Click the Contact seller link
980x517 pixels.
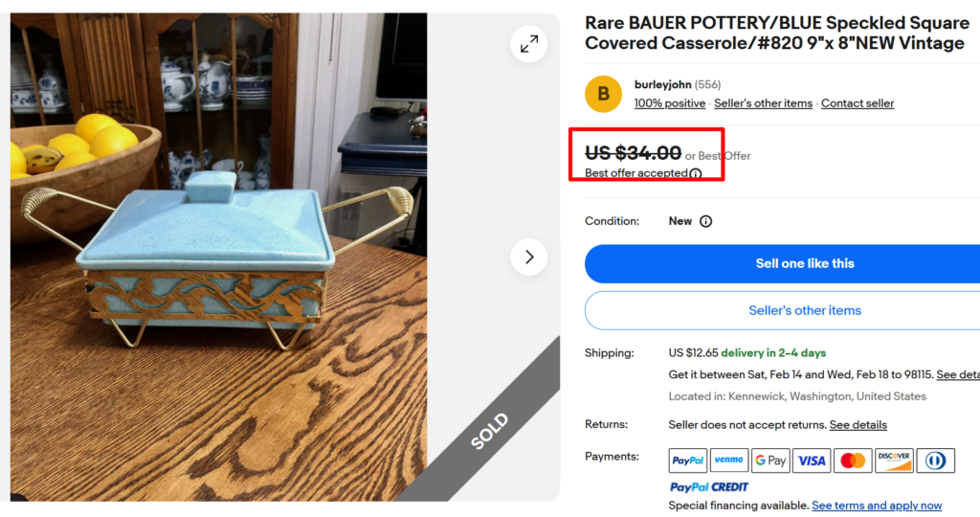pyautogui.click(x=857, y=103)
